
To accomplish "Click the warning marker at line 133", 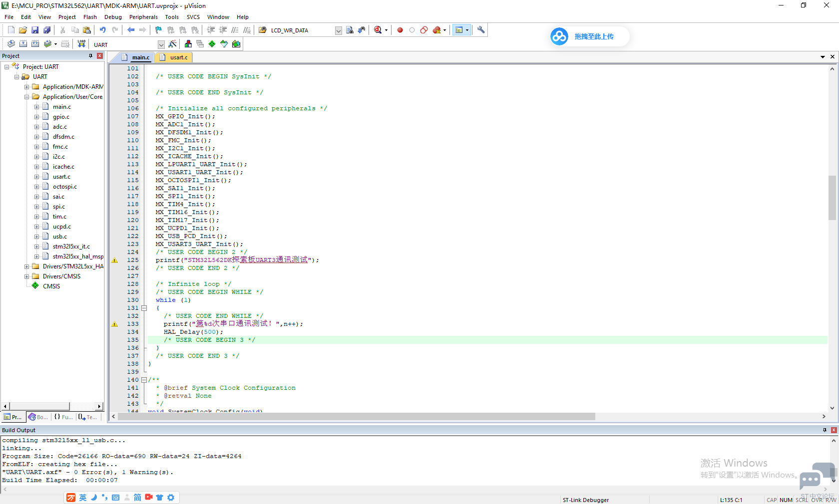I will coord(114,324).
